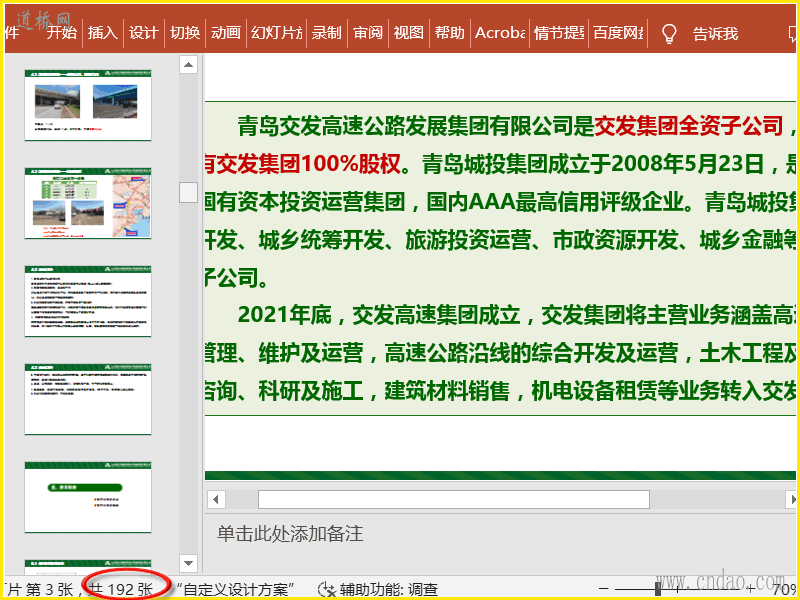
Task: Click the zoom out minus button
Action: tap(604, 589)
